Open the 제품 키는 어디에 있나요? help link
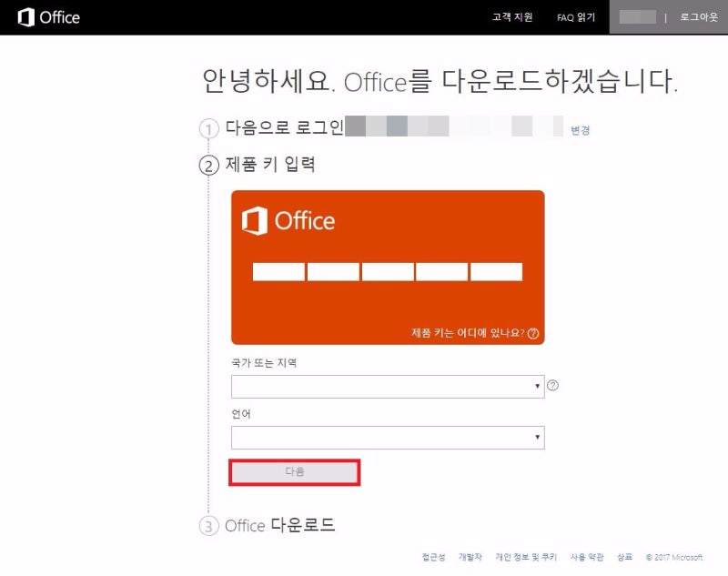The width and height of the screenshot is (728, 576). (475, 333)
